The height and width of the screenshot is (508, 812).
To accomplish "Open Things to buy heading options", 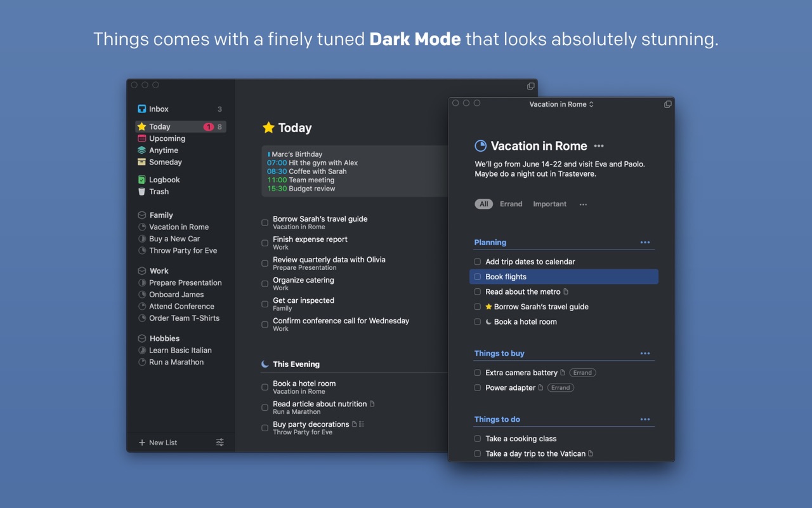I will [x=645, y=354].
